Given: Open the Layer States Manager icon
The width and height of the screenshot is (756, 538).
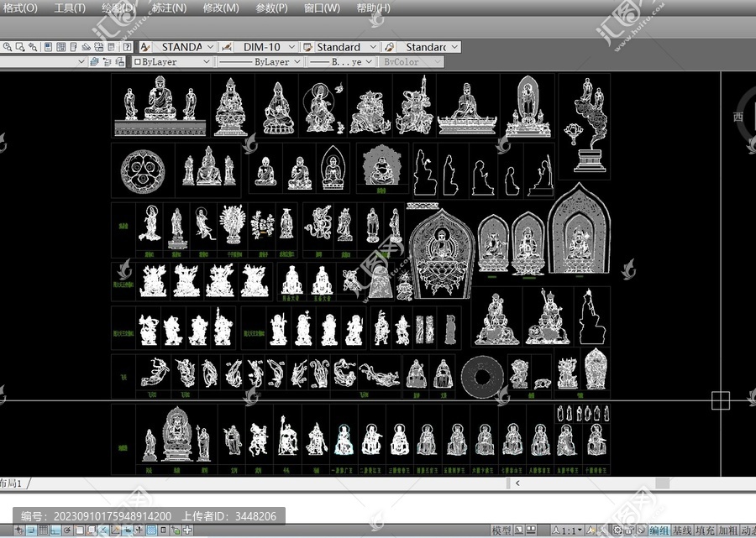Looking at the screenshot, I should 119,61.
